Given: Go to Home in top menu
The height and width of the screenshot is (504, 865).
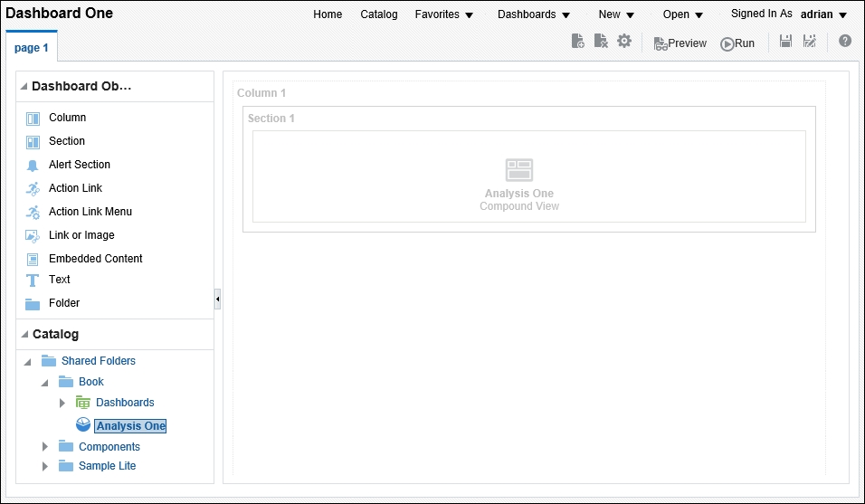Looking at the screenshot, I should pyautogui.click(x=328, y=14).
